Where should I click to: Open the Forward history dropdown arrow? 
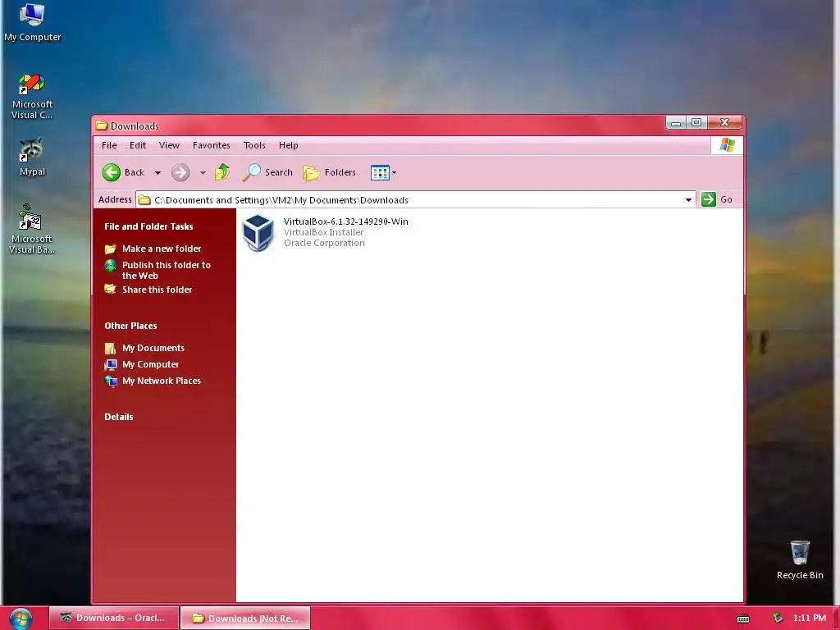(x=203, y=173)
